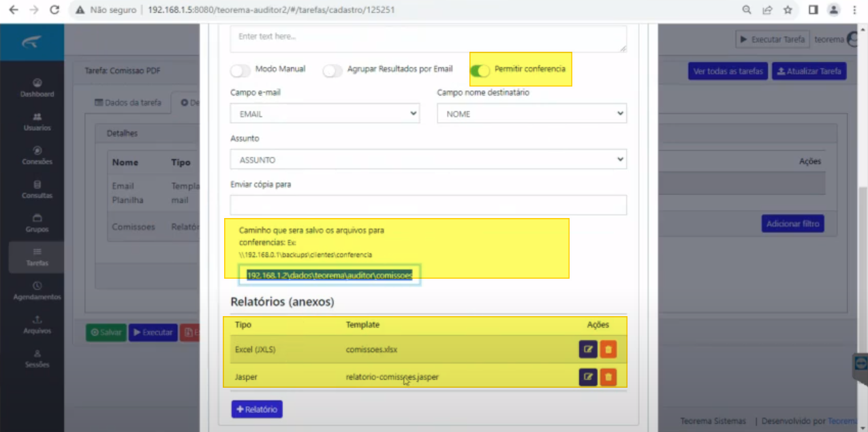
Task: Open Usuarios in the sidebar
Action: click(x=37, y=122)
